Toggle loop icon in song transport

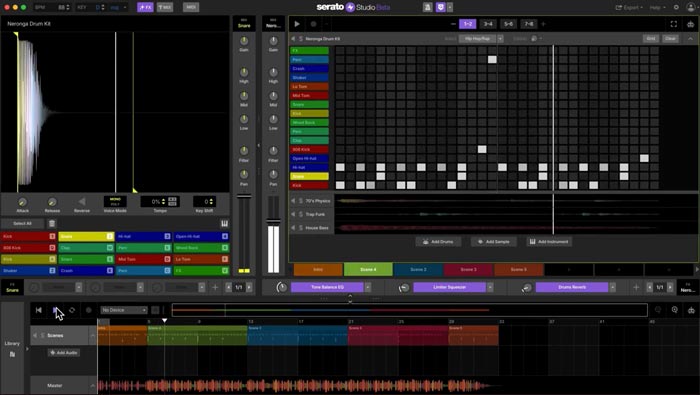click(x=72, y=310)
